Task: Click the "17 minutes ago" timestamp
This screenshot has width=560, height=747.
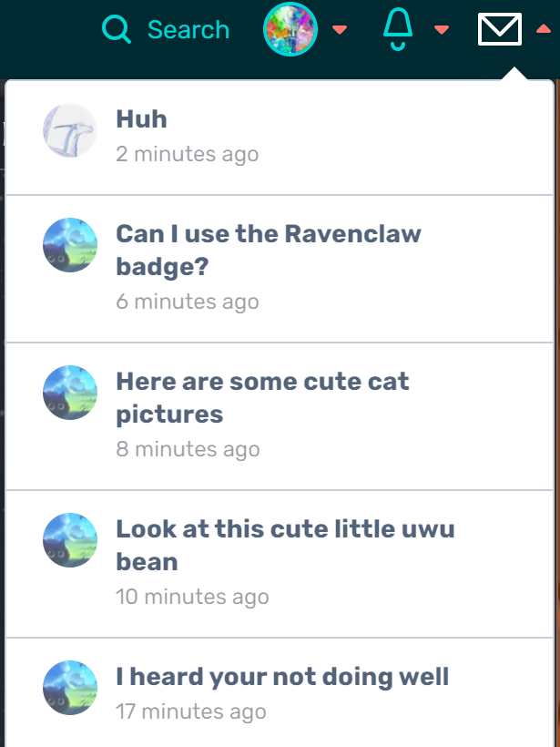Action: point(191,711)
